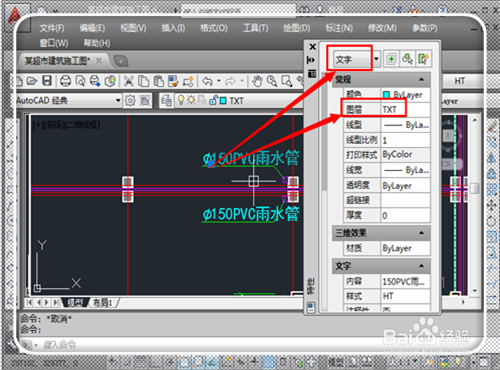
Task: Open the HT text style dropdown
Action: (463, 81)
